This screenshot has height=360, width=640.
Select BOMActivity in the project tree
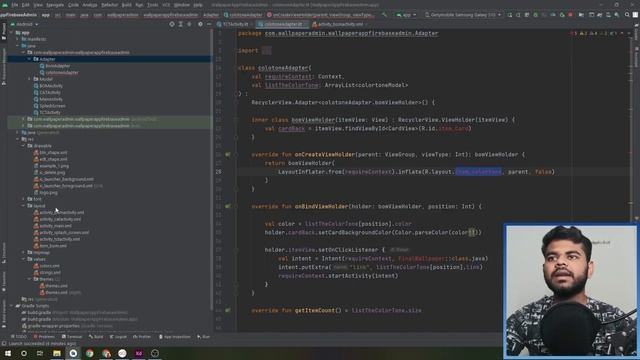pos(51,86)
